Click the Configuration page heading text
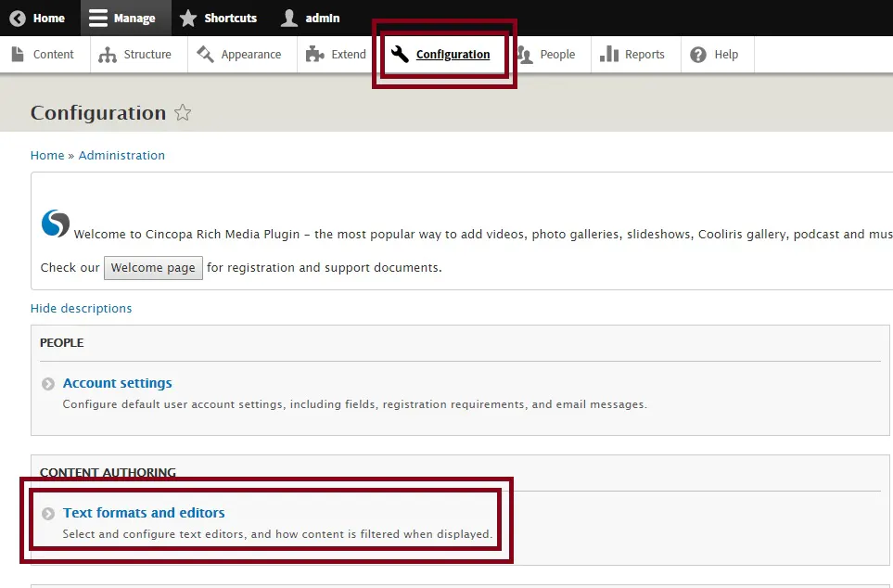Image resolution: width=893 pixels, height=588 pixels. pos(98,113)
